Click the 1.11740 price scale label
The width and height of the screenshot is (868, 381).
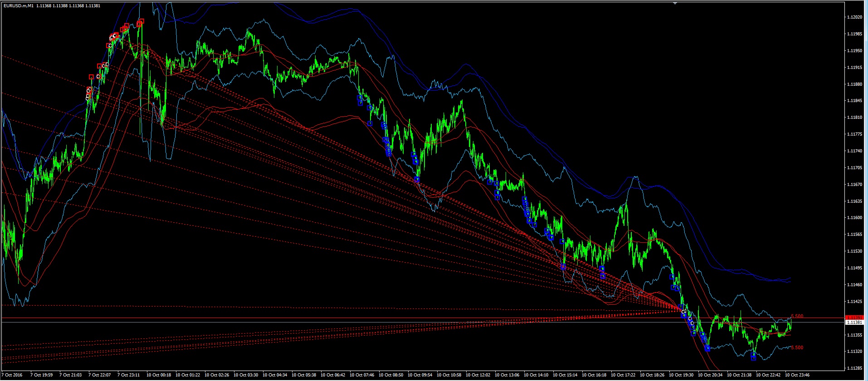coord(854,151)
